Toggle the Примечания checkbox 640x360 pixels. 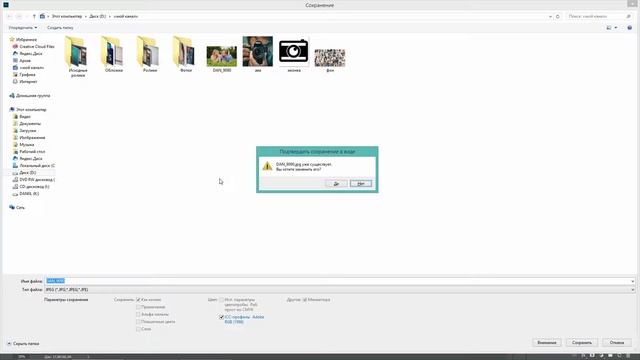click(138, 307)
